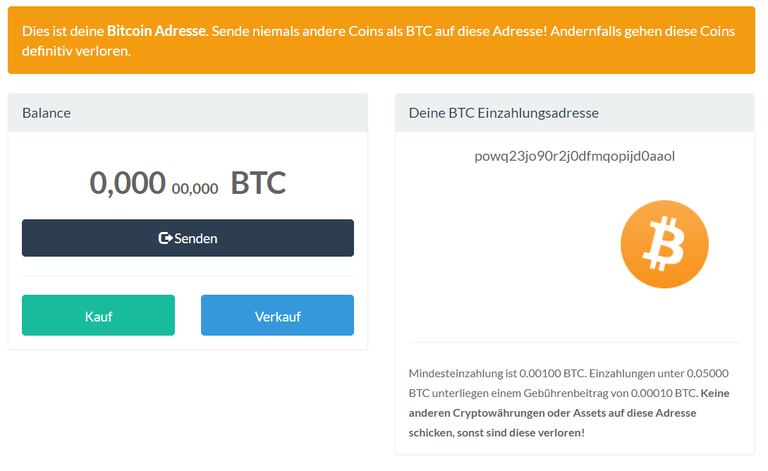Select the blue Verkauf button
Viewport: 768px width, 471px height.
click(277, 315)
